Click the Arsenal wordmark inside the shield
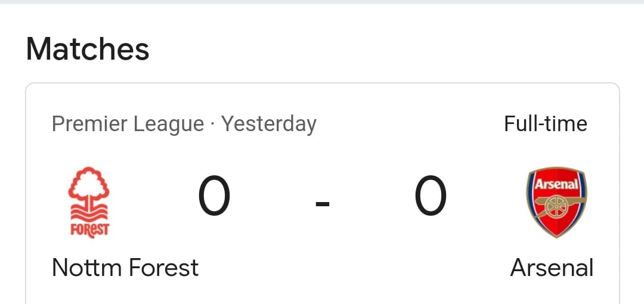Screen dimensions: 644x304 (x=556, y=184)
